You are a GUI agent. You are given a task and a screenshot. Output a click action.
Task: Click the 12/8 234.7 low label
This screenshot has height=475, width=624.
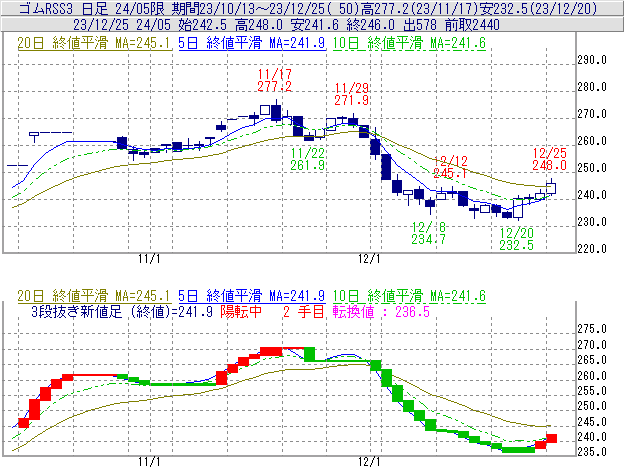click(429, 233)
